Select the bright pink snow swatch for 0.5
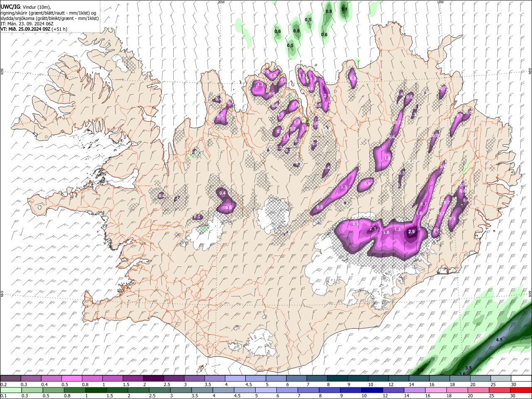This screenshot has width=532, height=399. (71, 379)
